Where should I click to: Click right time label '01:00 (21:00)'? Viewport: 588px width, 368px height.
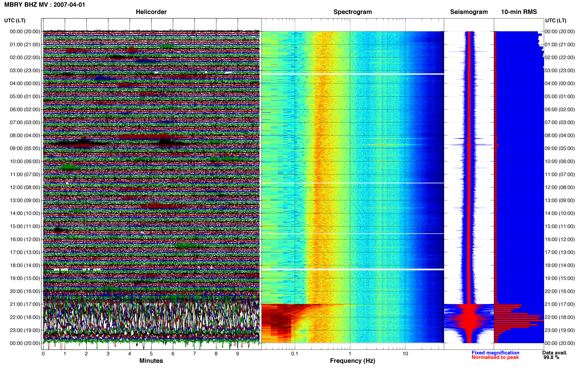coord(560,45)
